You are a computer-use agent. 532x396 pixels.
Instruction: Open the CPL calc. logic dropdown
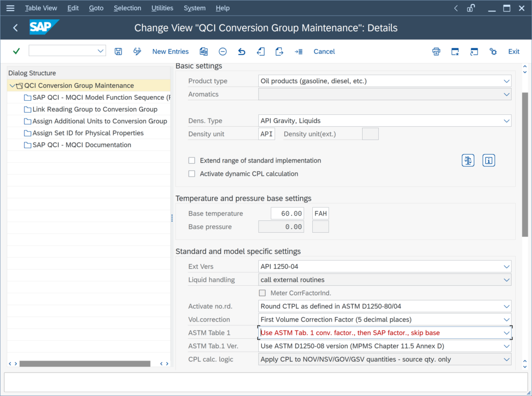pos(507,359)
